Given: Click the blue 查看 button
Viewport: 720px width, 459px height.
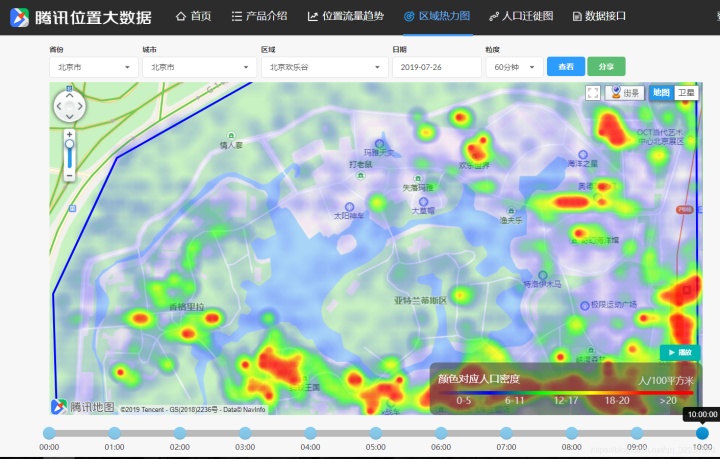Looking at the screenshot, I should coord(566,67).
